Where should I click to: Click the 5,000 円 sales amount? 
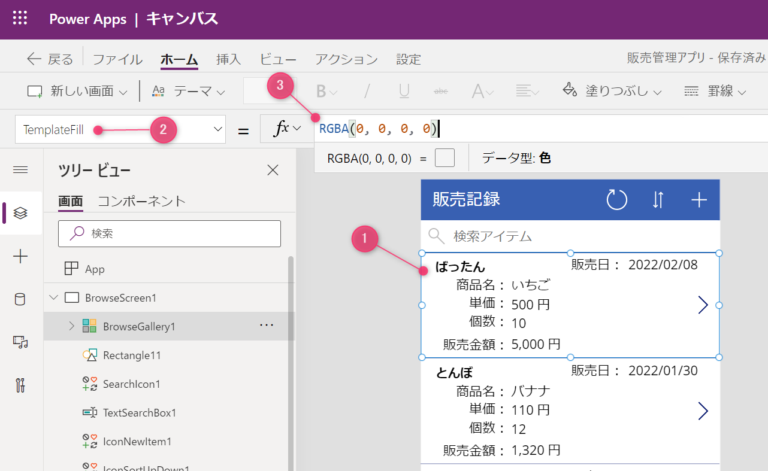click(536, 344)
